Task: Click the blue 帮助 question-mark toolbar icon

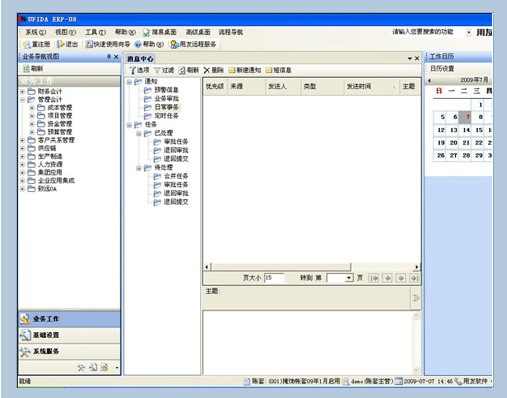Action: [138, 44]
